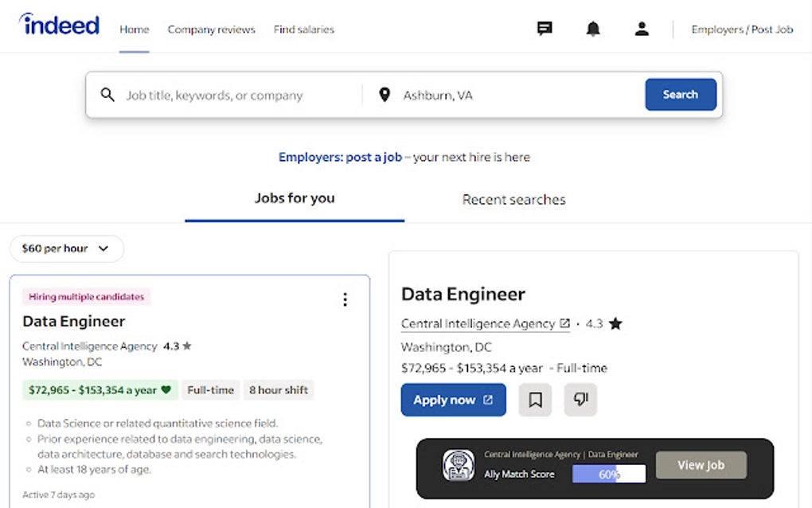This screenshot has width=812, height=508.
Task: Open the $60 per hour filter dropdown
Action: pos(67,248)
